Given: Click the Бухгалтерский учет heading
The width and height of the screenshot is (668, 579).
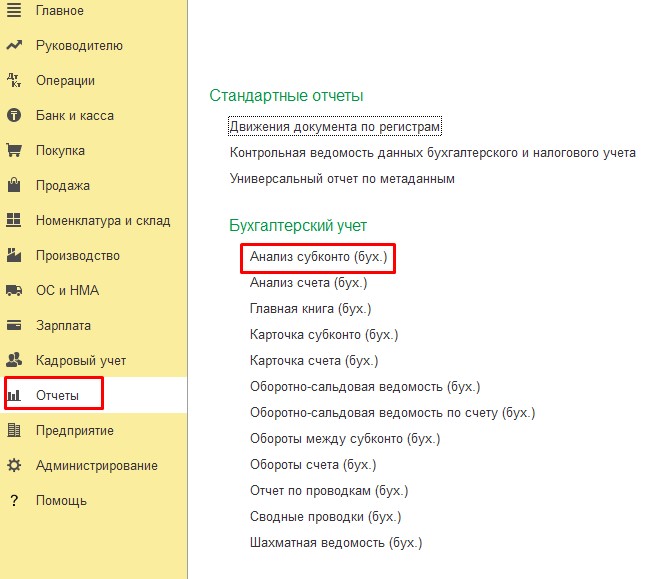Looking at the screenshot, I should [x=298, y=225].
